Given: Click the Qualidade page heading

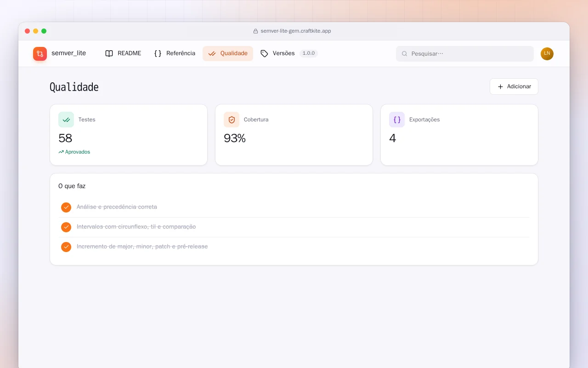Looking at the screenshot, I should 74,87.
